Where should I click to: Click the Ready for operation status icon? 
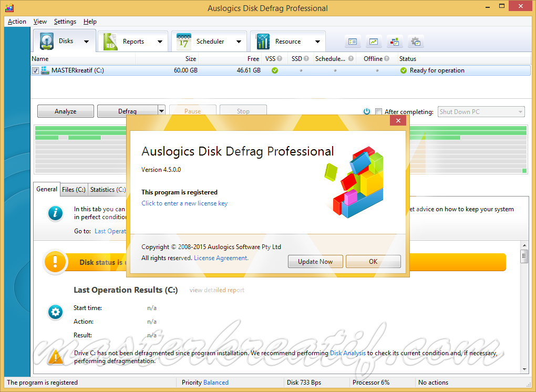click(404, 70)
